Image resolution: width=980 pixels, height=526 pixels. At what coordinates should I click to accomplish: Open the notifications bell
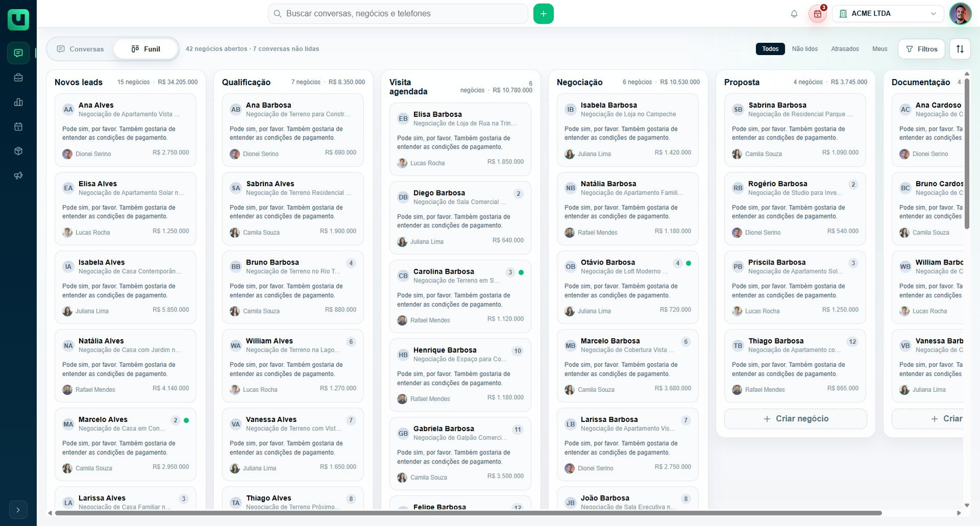tap(794, 13)
